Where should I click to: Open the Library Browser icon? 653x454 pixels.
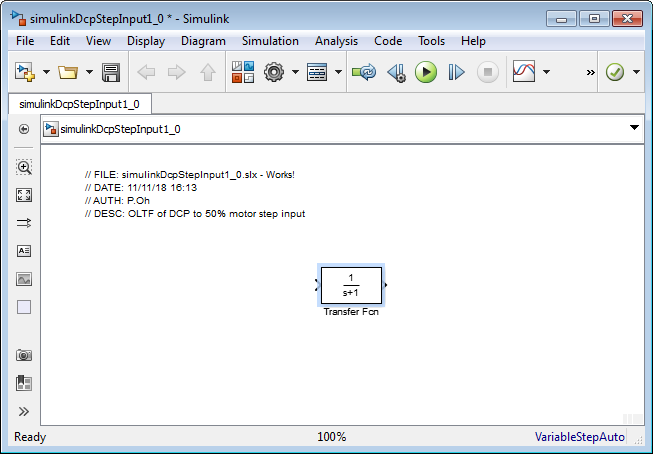click(243, 72)
